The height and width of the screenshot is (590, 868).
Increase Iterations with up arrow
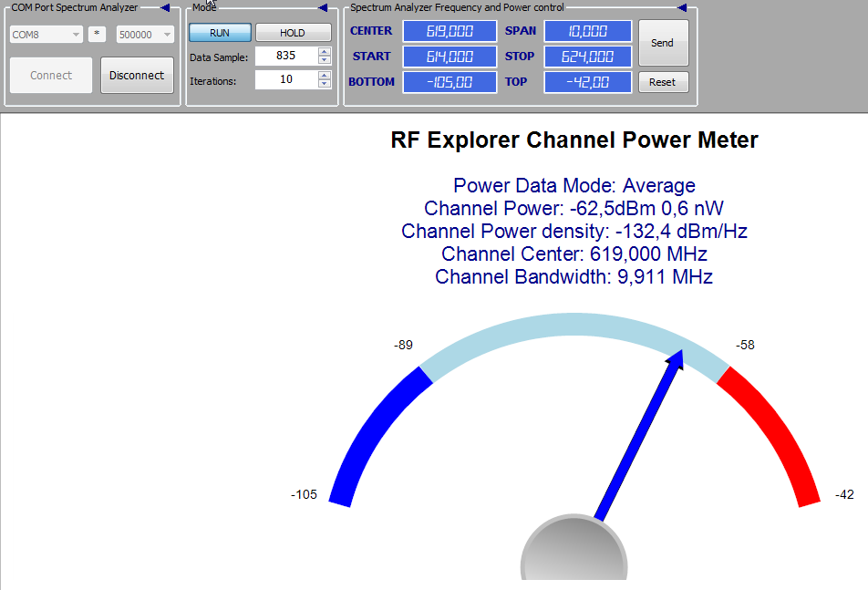coord(325,75)
